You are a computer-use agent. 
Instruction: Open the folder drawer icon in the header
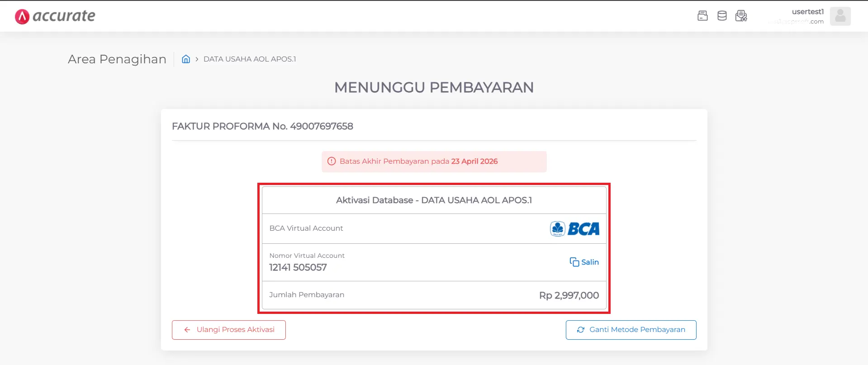click(702, 16)
